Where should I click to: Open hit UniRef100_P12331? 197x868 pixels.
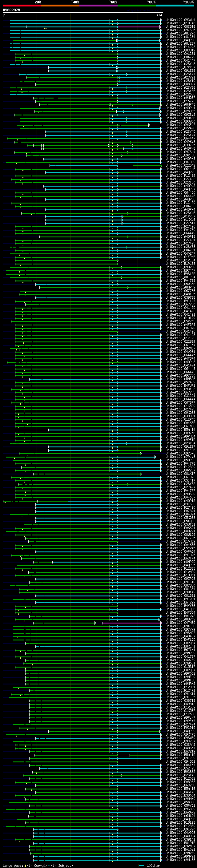tap(180, 687)
